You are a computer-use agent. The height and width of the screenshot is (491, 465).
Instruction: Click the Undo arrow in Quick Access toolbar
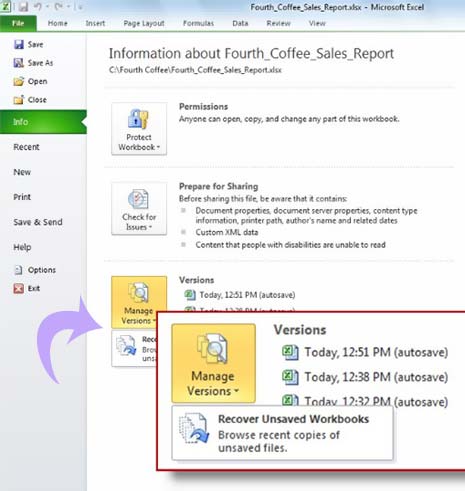point(37,7)
